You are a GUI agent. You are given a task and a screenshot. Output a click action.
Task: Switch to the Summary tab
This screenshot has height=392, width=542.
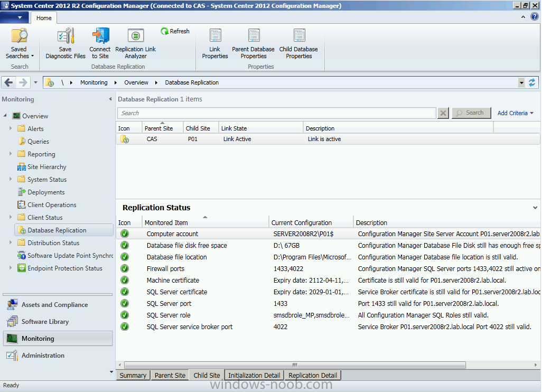click(133, 376)
